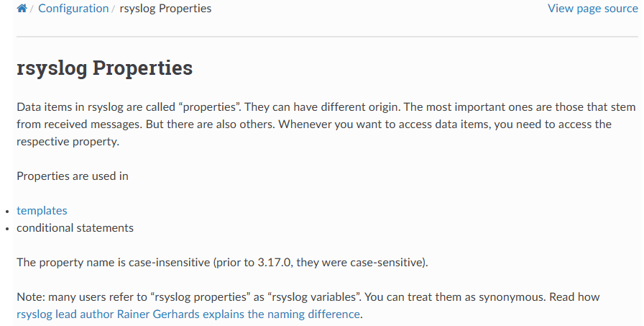Image resolution: width=644 pixels, height=326 pixels.
Task: Click the bullet beside conditional statements
Action: 7,229
